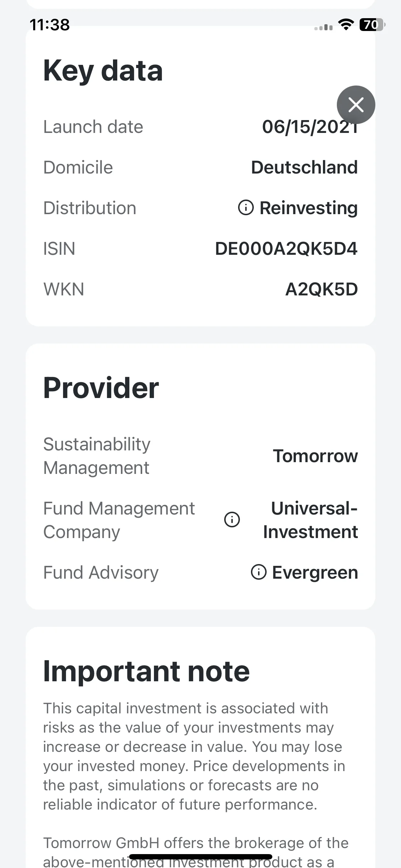This screenshot has width=401, height=868.
Task: Tap the Tomorrow sustainability management value
Action: coord(315,456)
